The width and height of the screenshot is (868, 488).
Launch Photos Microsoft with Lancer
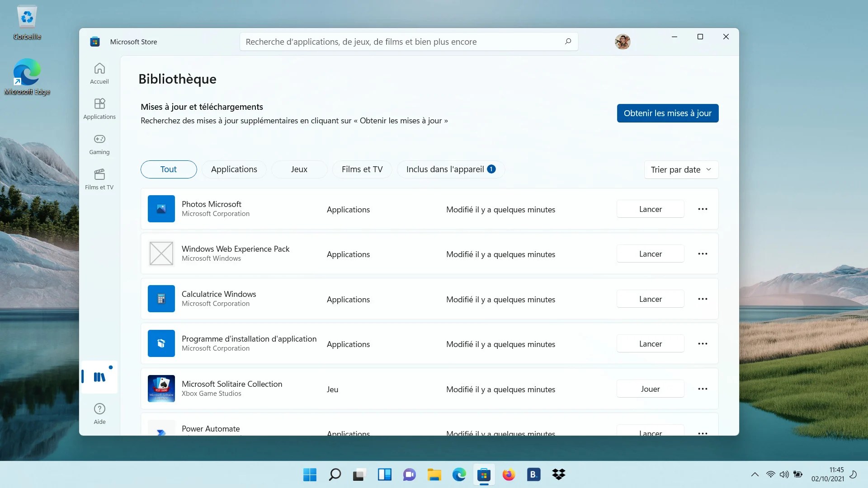(650, 209)
